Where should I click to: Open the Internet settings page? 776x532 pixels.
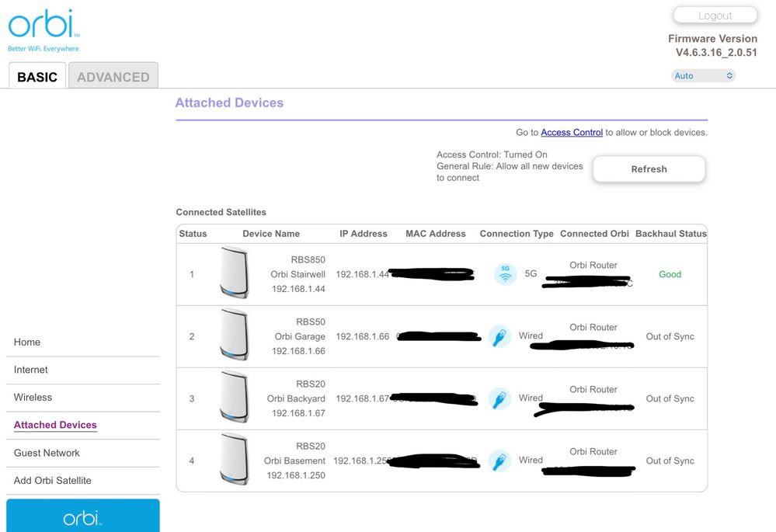(x=31, y=370)
